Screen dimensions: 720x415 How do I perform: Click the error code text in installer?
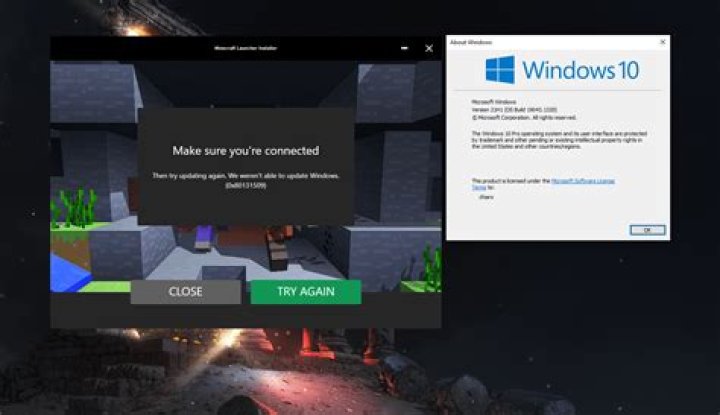tap(246, 185)
